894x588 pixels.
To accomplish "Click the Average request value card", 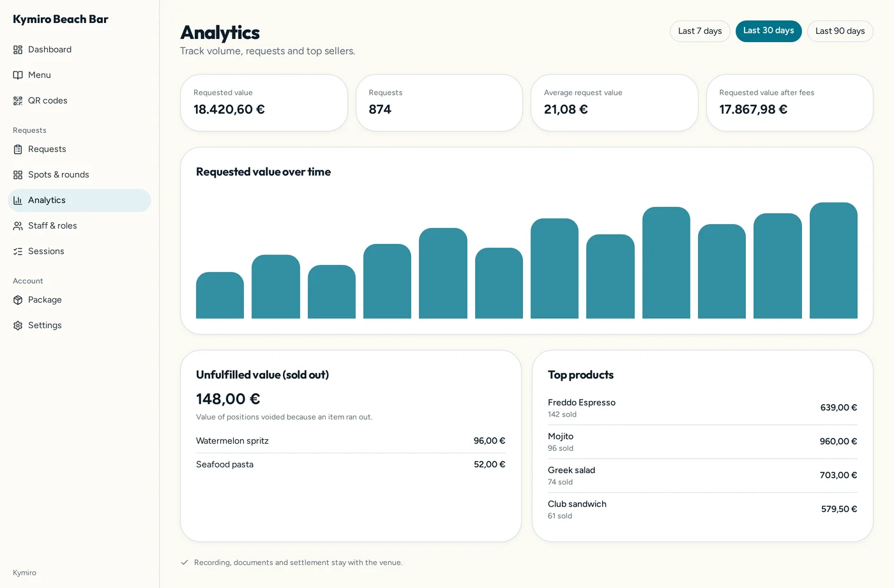I will click(x=614, y=103).
